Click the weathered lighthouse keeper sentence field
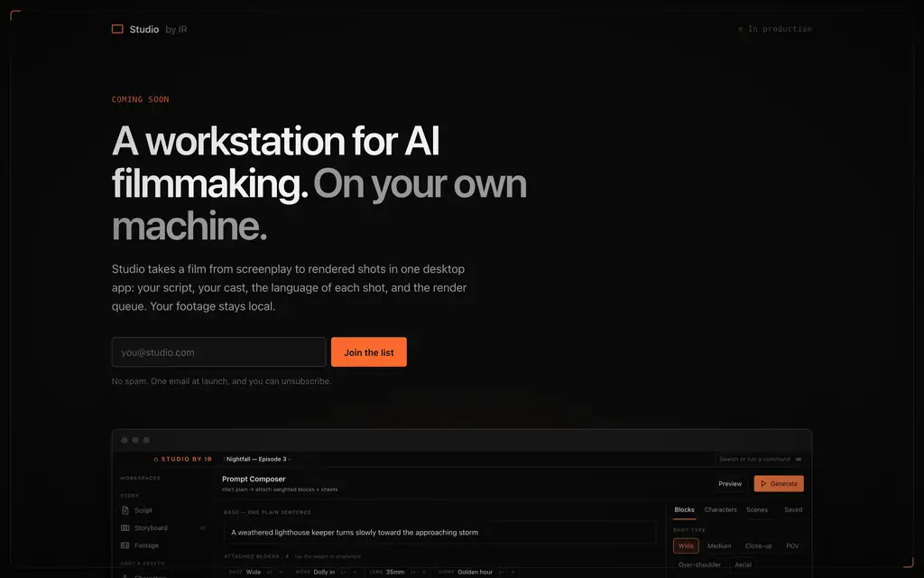This screenshot has height=578, width=924. (439, 532)
